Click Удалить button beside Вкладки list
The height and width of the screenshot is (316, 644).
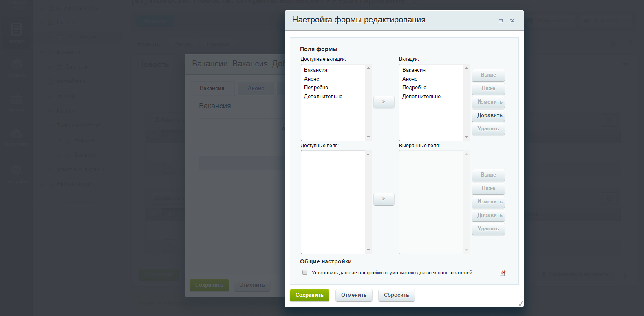pyautogui.click(x=488, y=129)
